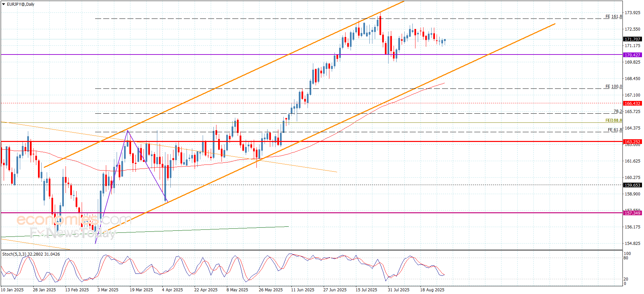Click the EURJPY@,Daily symbol label
The height and width of the screenshot is (294, 644).
coord(21,4)
